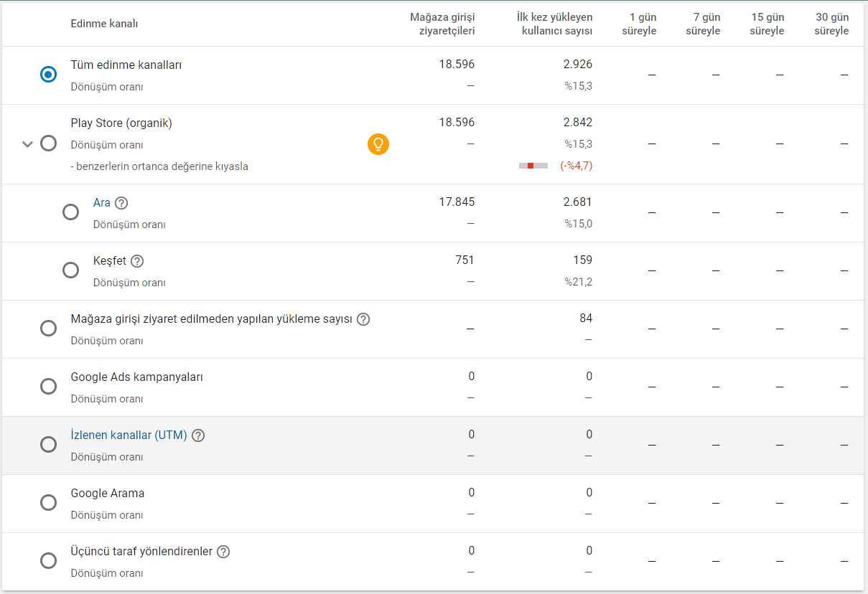Select Play Store (organik) radio button

tap(48, 143)
